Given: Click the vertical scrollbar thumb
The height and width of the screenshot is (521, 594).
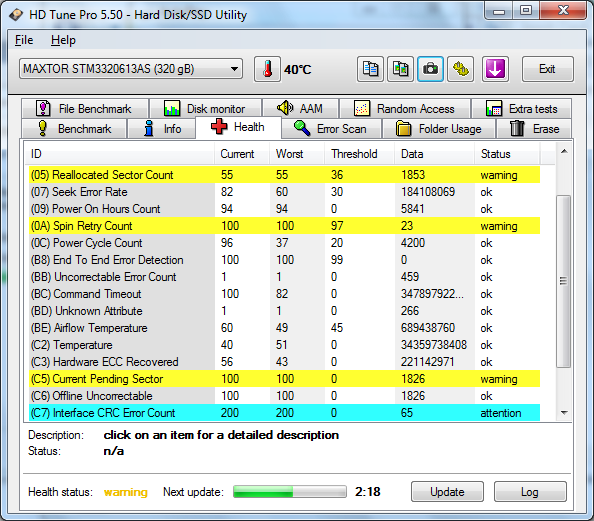Looking at the screenshot, I should 564,281.
